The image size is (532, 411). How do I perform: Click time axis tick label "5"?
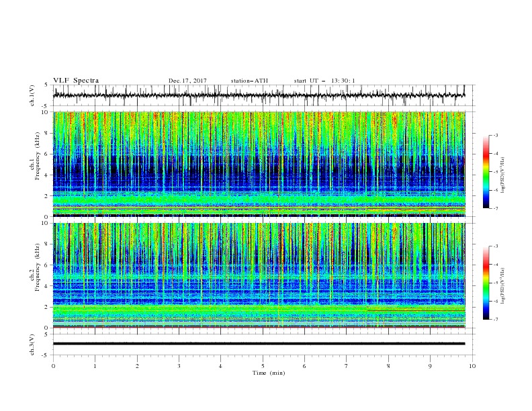click(x=263, y=366)
